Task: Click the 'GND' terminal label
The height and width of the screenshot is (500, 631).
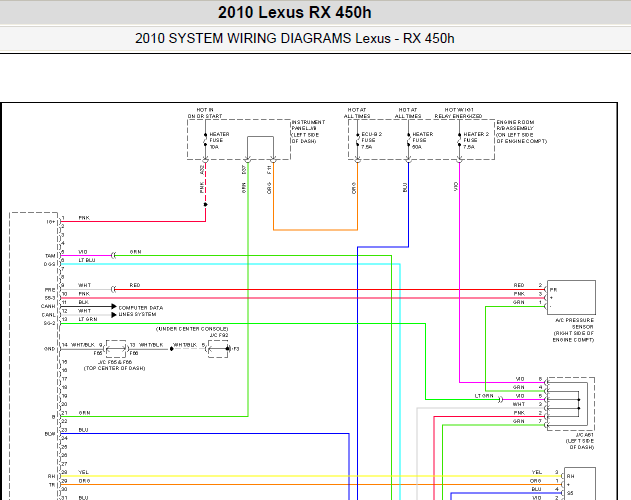Action: point(49,349)
